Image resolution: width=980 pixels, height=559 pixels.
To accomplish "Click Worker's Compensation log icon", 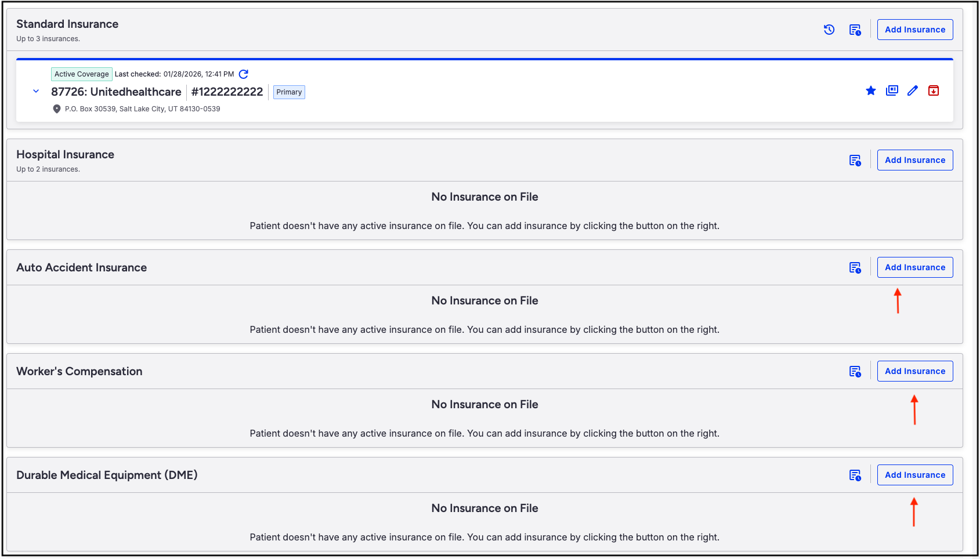I will [855, 372].
